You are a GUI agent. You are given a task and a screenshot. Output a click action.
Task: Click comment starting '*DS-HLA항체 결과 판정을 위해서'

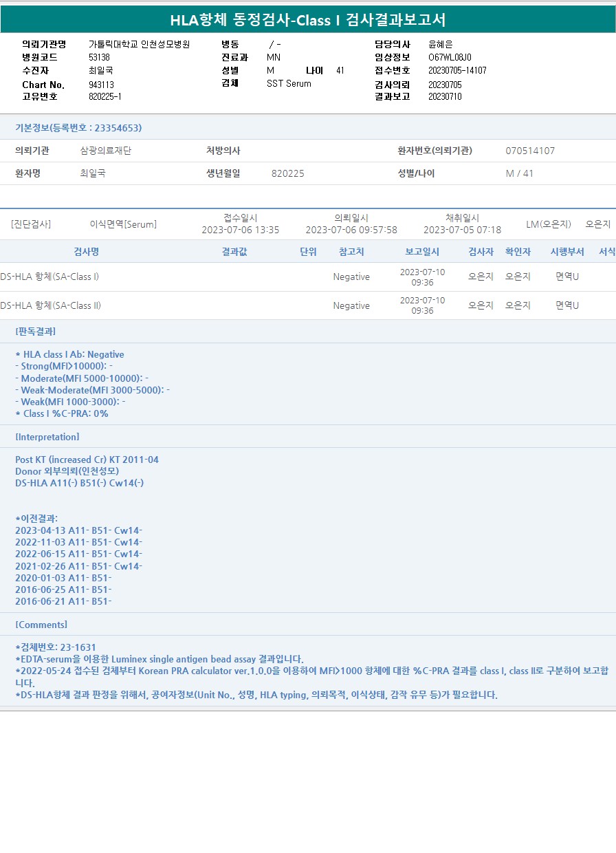(256, 695)
